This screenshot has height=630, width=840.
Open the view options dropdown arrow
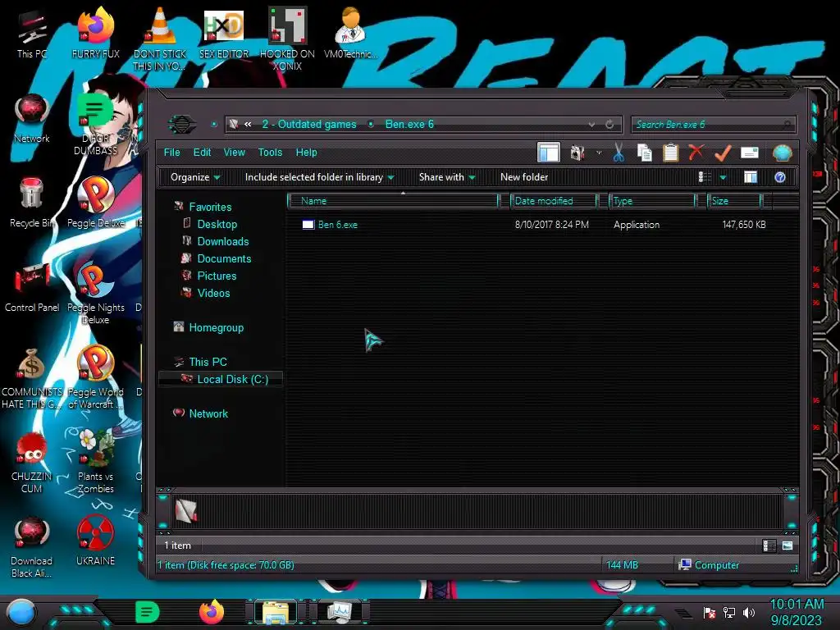click(724, 177)
